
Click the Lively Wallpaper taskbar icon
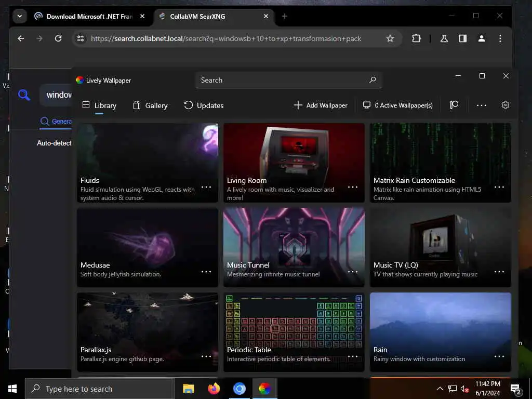tap(264, 389)
